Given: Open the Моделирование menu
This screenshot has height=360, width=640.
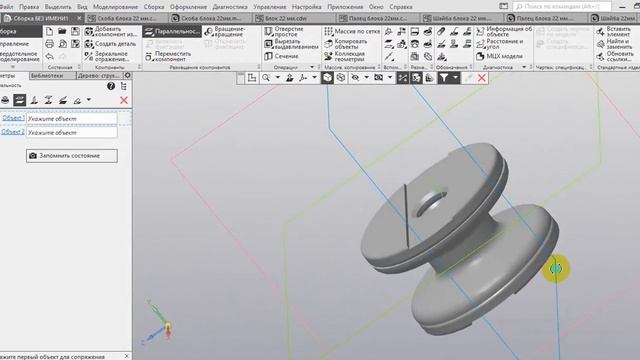Looking at the screenshot, I should click(116, 7).
